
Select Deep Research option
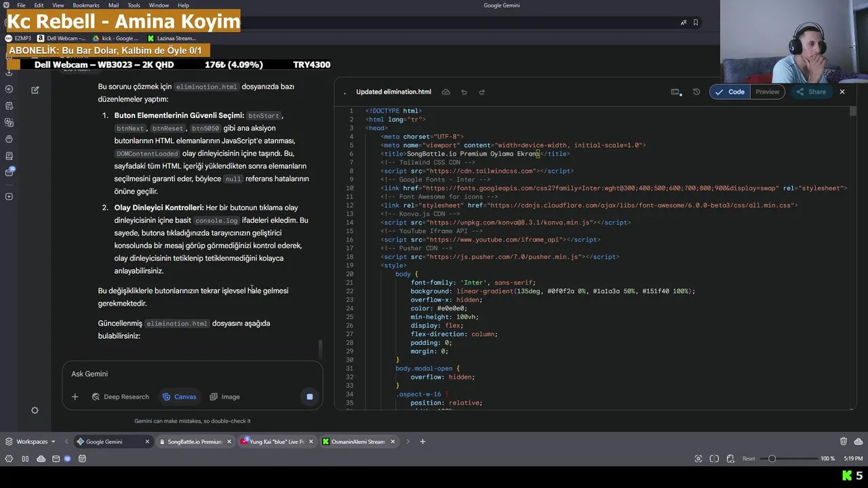point(120,397)
